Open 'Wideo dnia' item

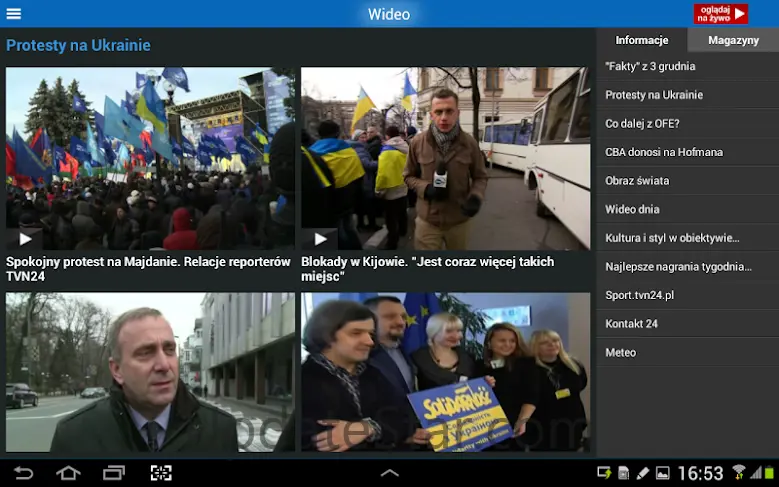tap(688, 209)
